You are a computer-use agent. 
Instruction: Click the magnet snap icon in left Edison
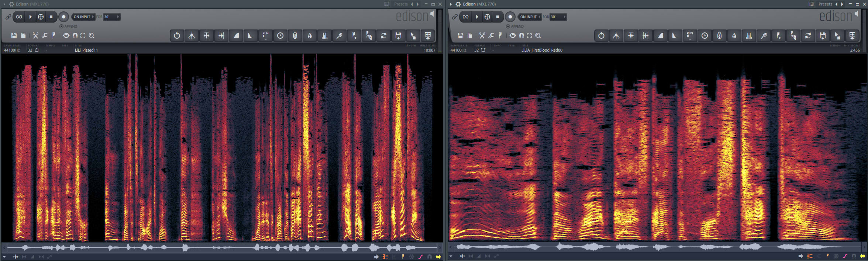pyautogui.click(x=75, y=36)
